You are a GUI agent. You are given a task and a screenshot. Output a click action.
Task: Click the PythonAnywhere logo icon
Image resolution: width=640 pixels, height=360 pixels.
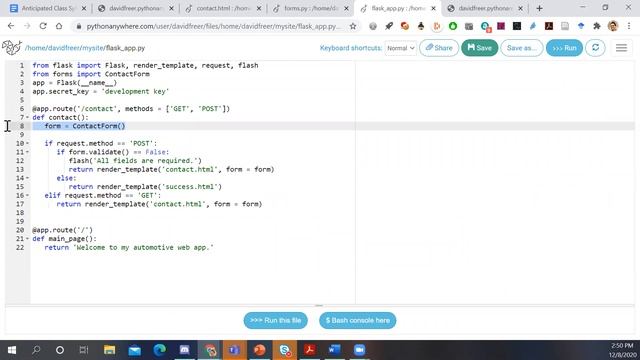(11, 48)
